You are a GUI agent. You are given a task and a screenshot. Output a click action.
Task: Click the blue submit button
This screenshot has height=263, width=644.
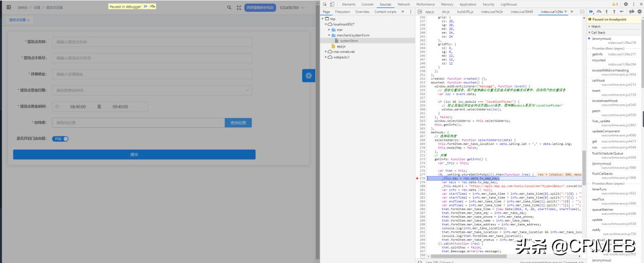[134, 155]
